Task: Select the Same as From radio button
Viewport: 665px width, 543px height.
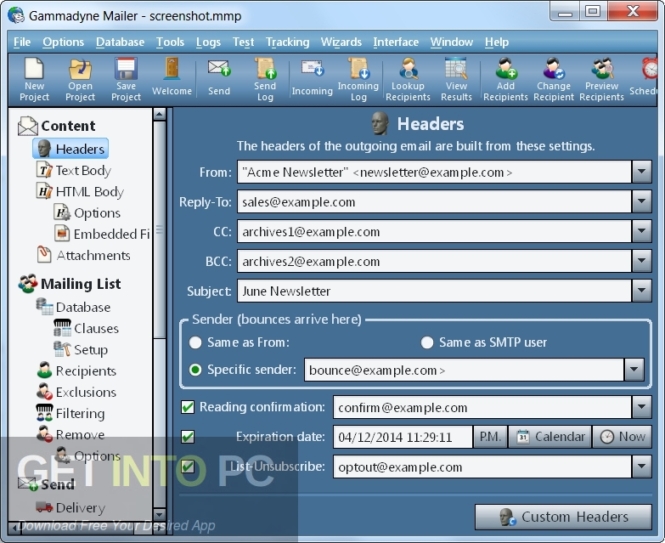Action: point(195,342)
